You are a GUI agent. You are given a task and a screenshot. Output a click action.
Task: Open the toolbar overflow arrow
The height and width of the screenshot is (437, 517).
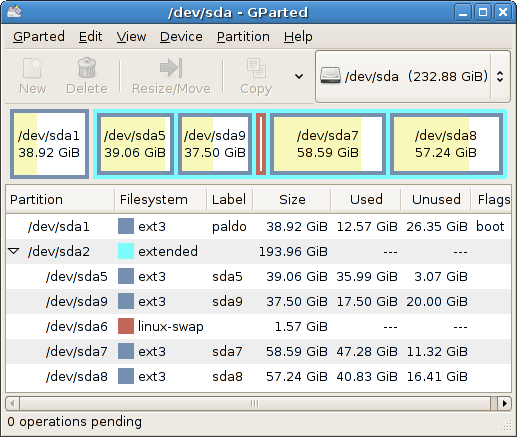(x=299, y=76)
